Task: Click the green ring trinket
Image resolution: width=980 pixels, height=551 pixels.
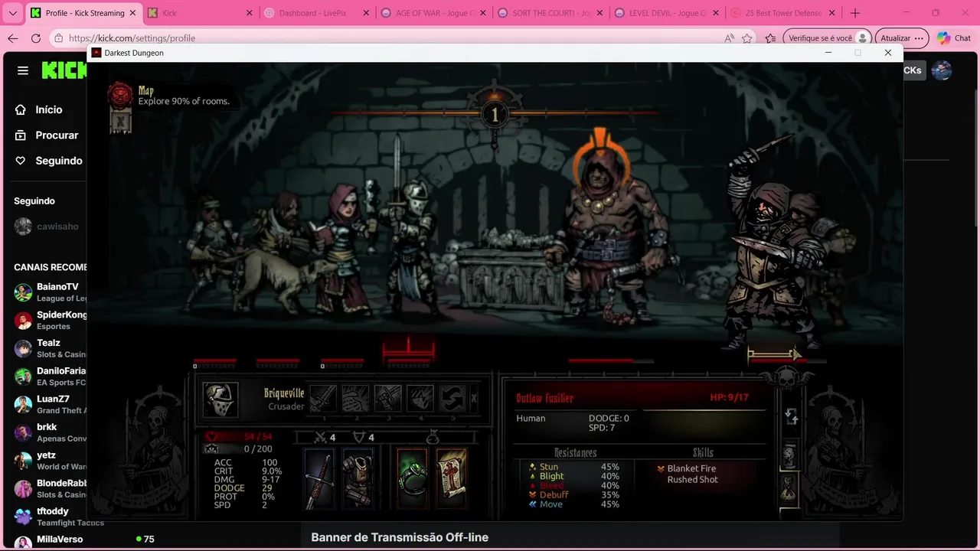Action: tap(412, 479)
